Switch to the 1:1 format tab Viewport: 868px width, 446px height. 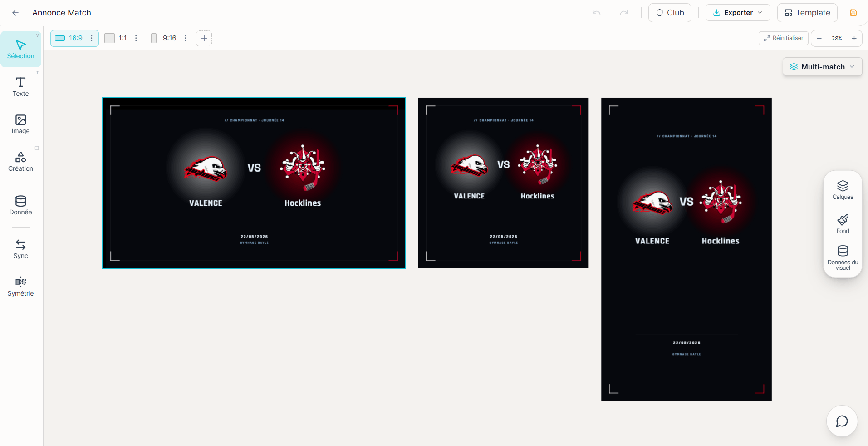pos(116,38)
